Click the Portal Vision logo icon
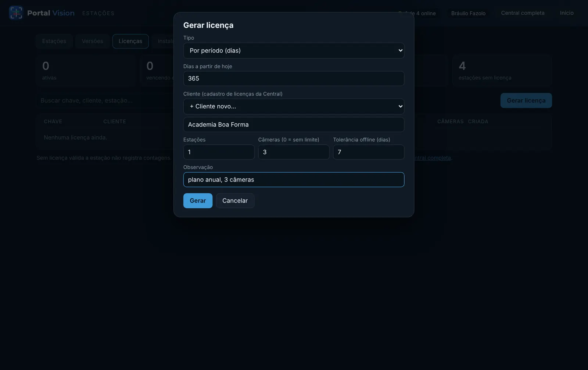 (x=16, y=13)
